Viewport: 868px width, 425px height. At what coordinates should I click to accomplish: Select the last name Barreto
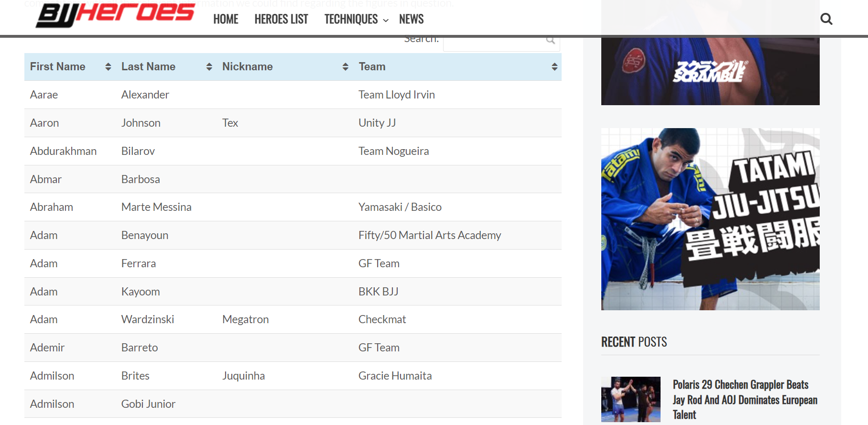[x=140, y=348]
